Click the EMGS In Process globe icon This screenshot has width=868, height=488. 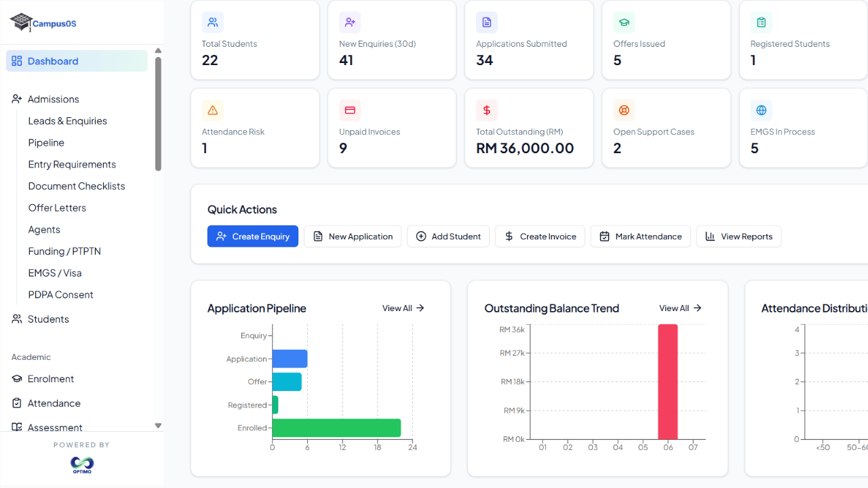click(762, 110)
